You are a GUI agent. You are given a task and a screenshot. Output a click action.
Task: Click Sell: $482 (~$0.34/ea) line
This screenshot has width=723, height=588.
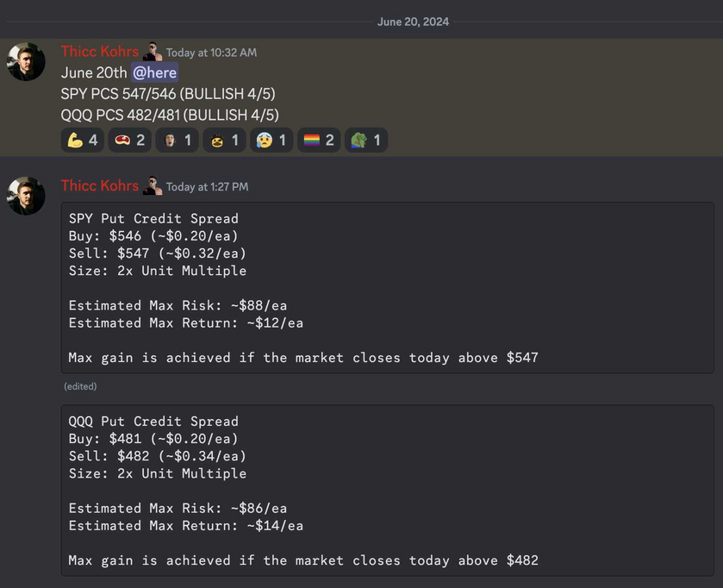coord(158,457)
